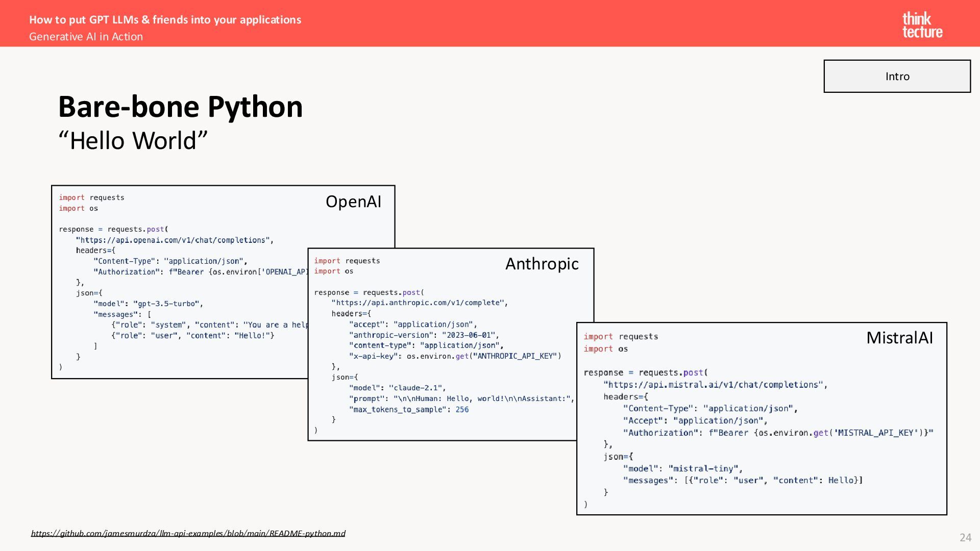Click the "mistral-tiny" model value

pos(705,468)
